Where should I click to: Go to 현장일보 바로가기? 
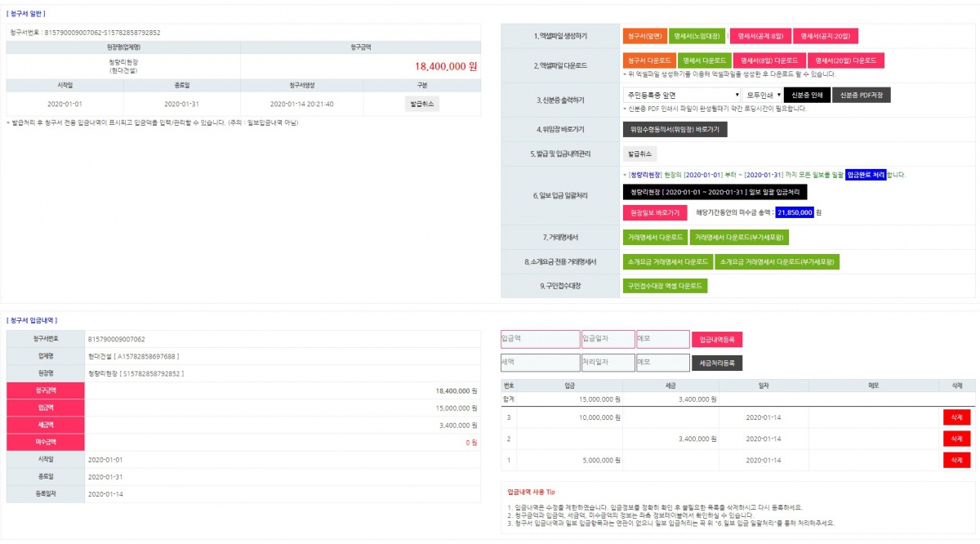tap(654, 212)
